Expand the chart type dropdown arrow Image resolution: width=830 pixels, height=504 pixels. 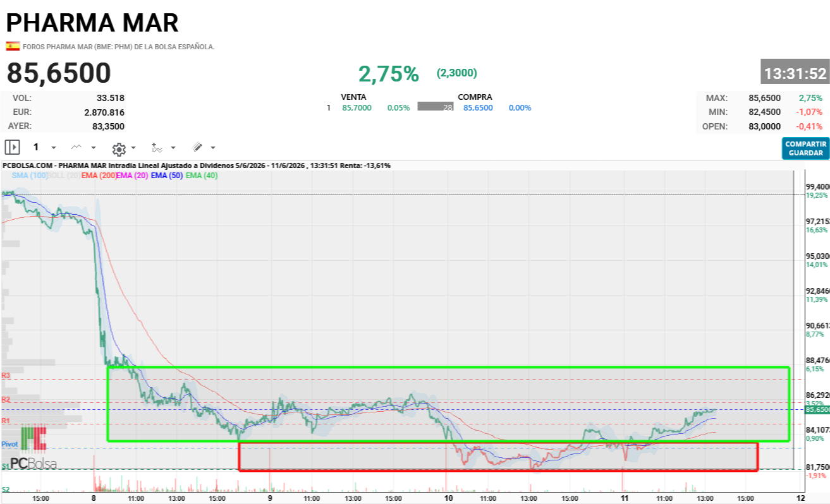pyautogui.click(x=94, y=148)
